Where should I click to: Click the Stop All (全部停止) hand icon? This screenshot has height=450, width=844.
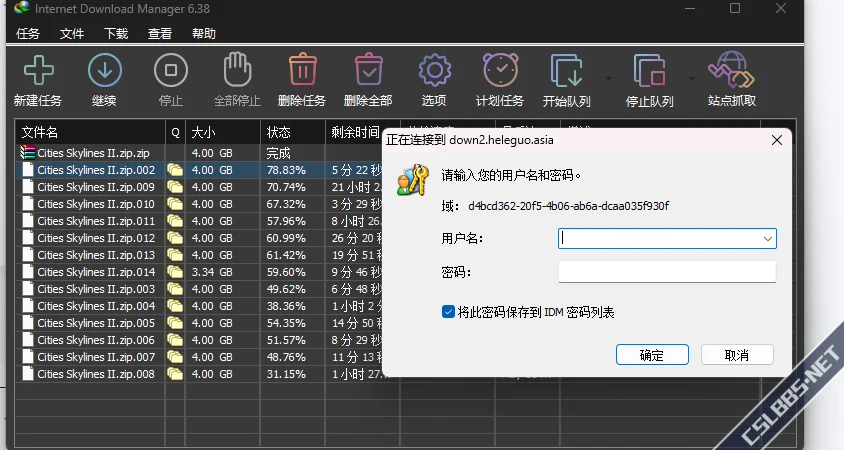point(237,69)
